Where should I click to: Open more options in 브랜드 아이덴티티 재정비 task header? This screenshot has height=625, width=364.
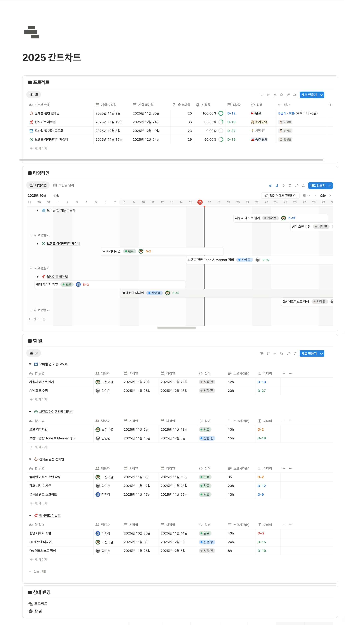pos(291,421)
